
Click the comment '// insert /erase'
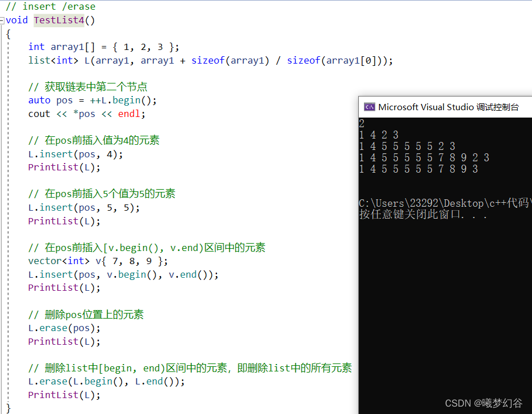pyautogui.click(x=51, y=6)
